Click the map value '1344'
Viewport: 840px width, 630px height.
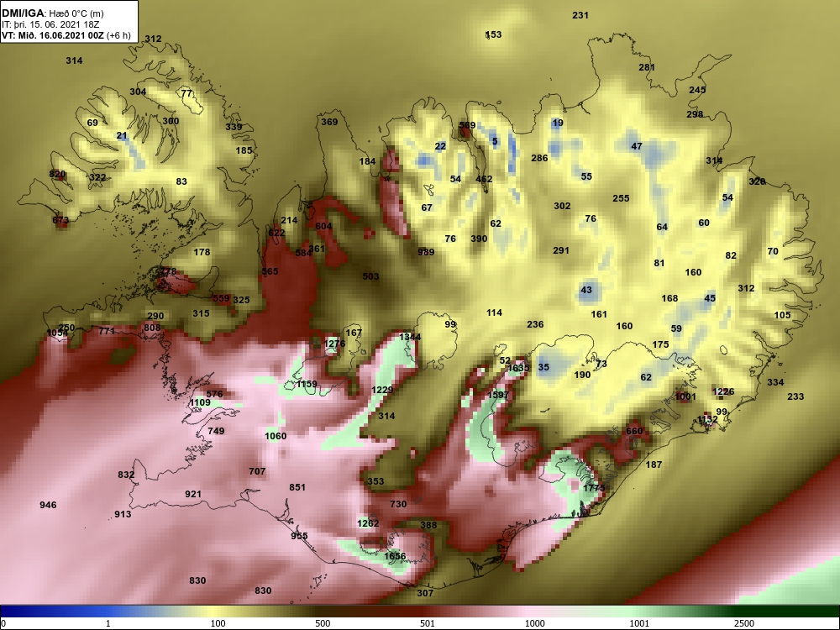(410, 337)
